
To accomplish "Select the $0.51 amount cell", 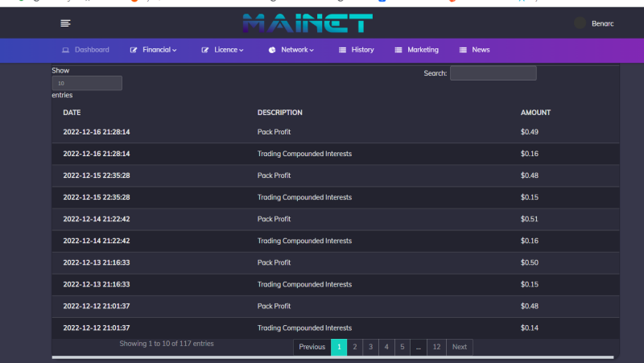I will pyautogui.click(x=530, y=219).
